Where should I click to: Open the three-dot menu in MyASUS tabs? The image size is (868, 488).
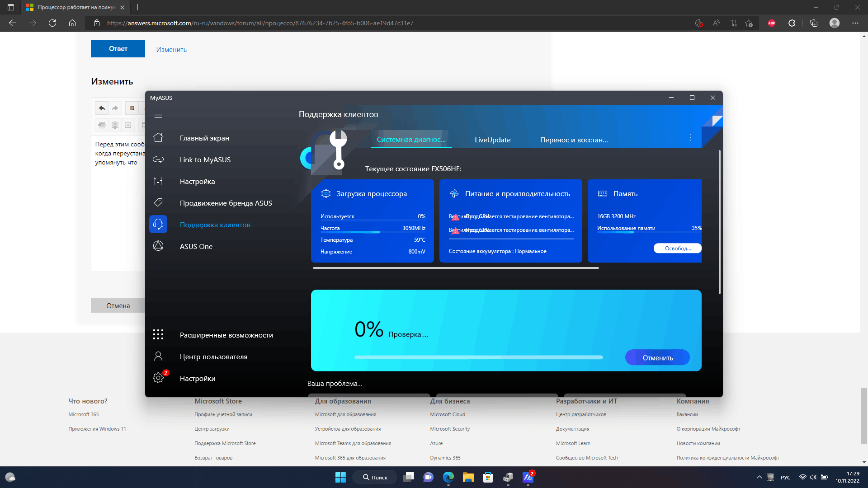pyautogui.click(x=691, y=137)
